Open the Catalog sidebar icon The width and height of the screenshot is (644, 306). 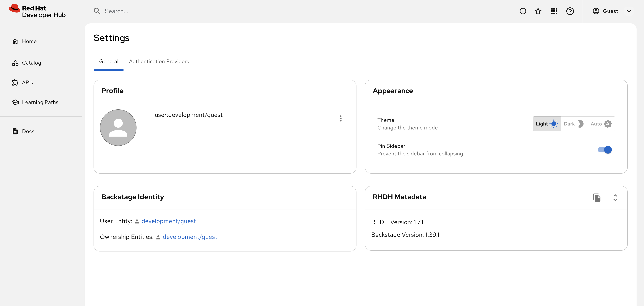(15, 63)
